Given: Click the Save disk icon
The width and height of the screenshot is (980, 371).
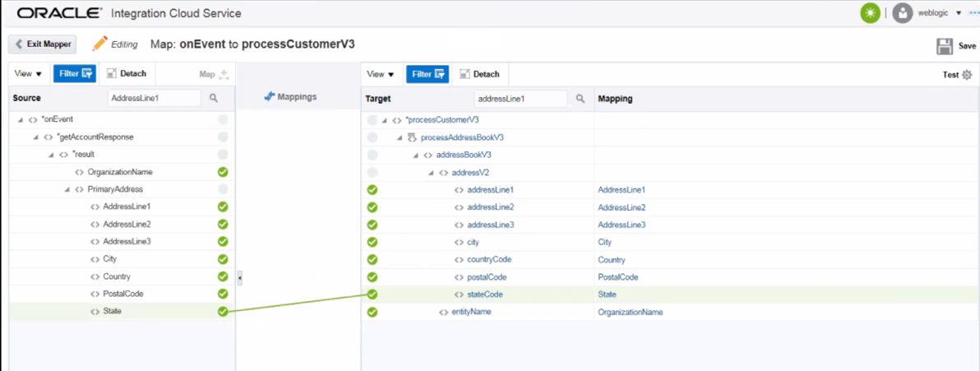Looking at the screenshot, I should tap(944, 46).
